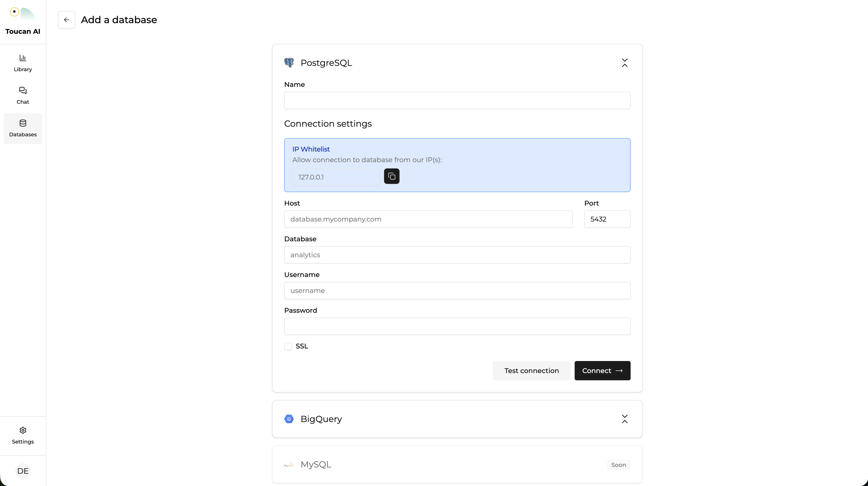Open Settings from the sidebar
The width and height of the screenshot is (868, 486).
coord(23,436)
